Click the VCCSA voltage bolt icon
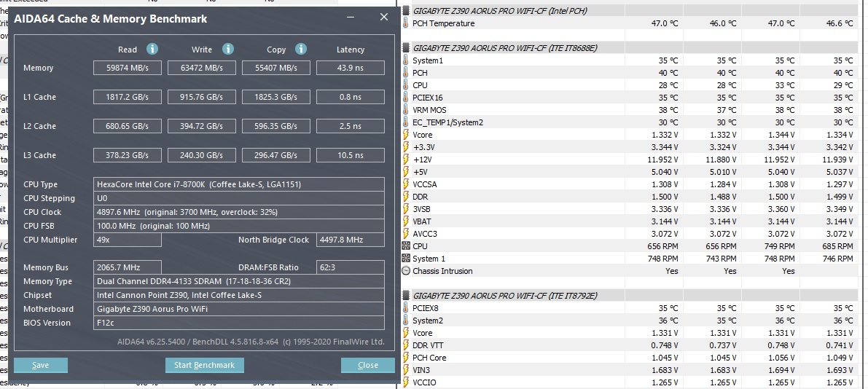This screenshot has height=389, width=868. tap(406, 184)
